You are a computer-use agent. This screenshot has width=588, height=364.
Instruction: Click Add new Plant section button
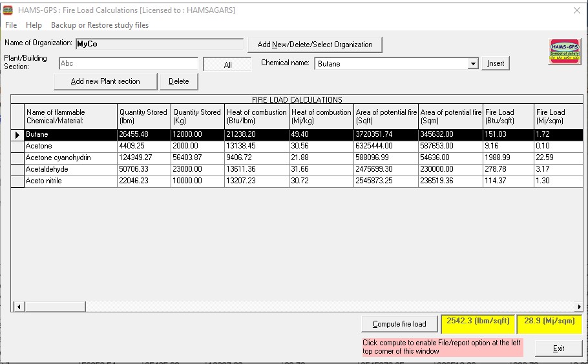tap(105, 81)
